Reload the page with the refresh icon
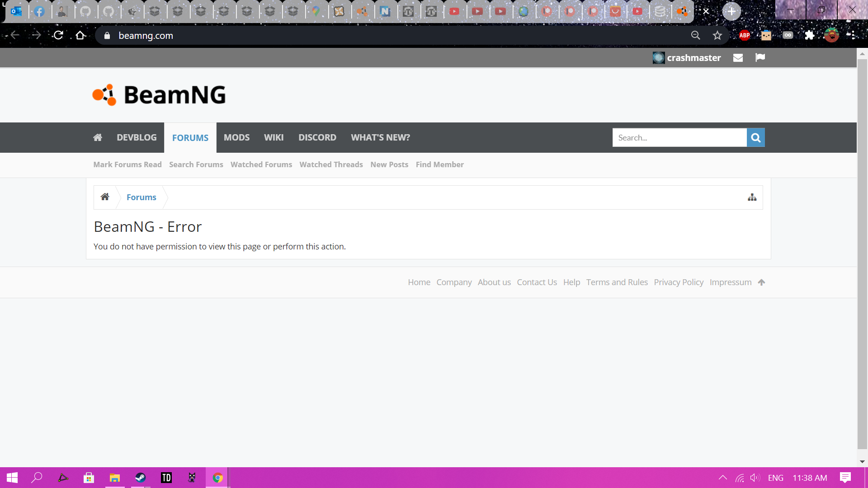The height and width of the screenshot is (488, 868). coord(58,35)
